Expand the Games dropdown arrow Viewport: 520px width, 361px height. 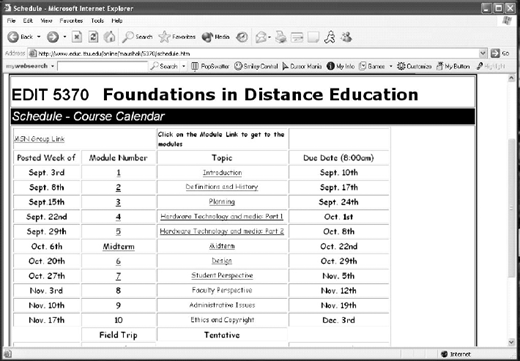tap(391, 66)
